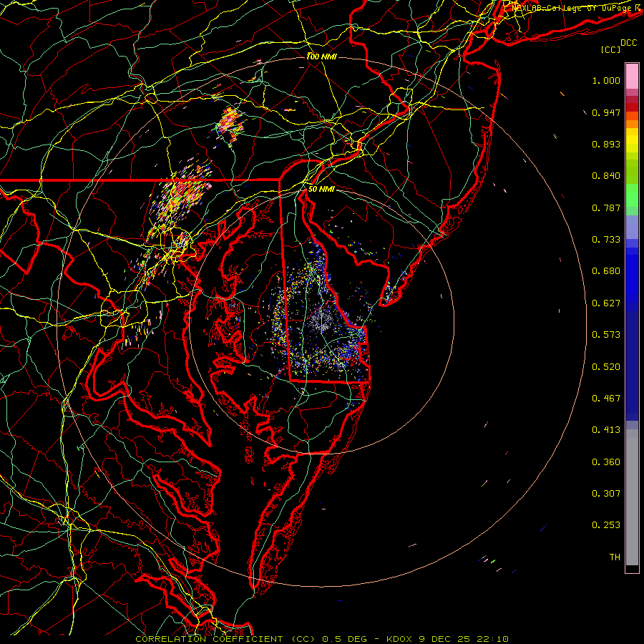The height and width of the screenshot is (644, 644).
Task: Select the 0.893 legend value
Action: pyautogui.click(x=606, y=144)
